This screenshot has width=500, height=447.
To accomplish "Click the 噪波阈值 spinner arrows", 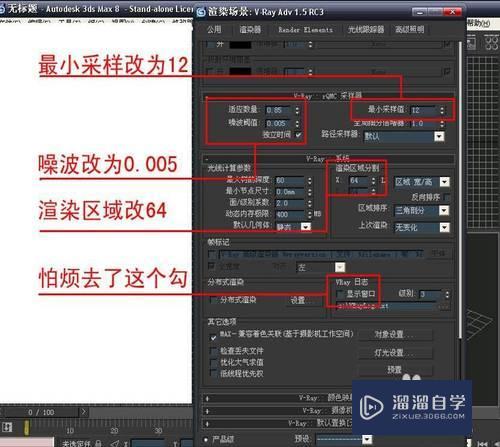I will click(297, 123).
